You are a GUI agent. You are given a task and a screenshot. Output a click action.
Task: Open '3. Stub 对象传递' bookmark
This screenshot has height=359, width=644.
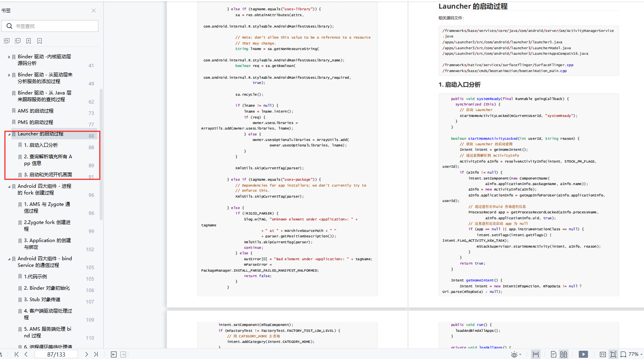(x=42, y=300)
